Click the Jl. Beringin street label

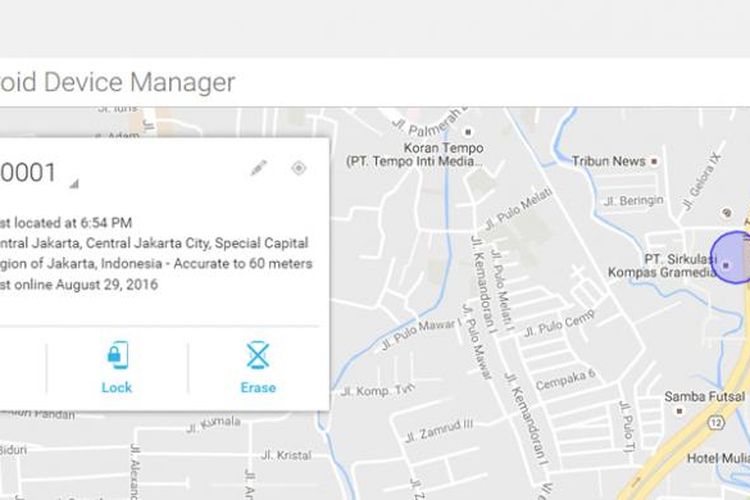pyautogui.click(x=627, y=201)
